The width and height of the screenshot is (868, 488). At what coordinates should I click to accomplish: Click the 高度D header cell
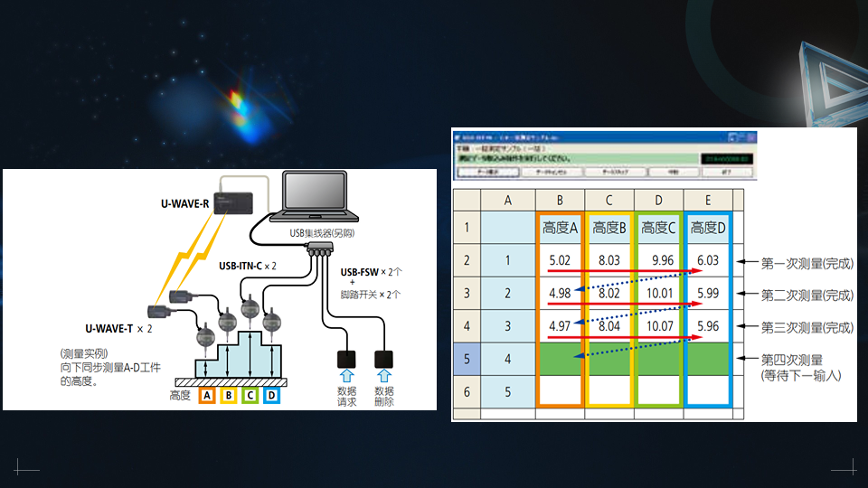tap(708, 228)
